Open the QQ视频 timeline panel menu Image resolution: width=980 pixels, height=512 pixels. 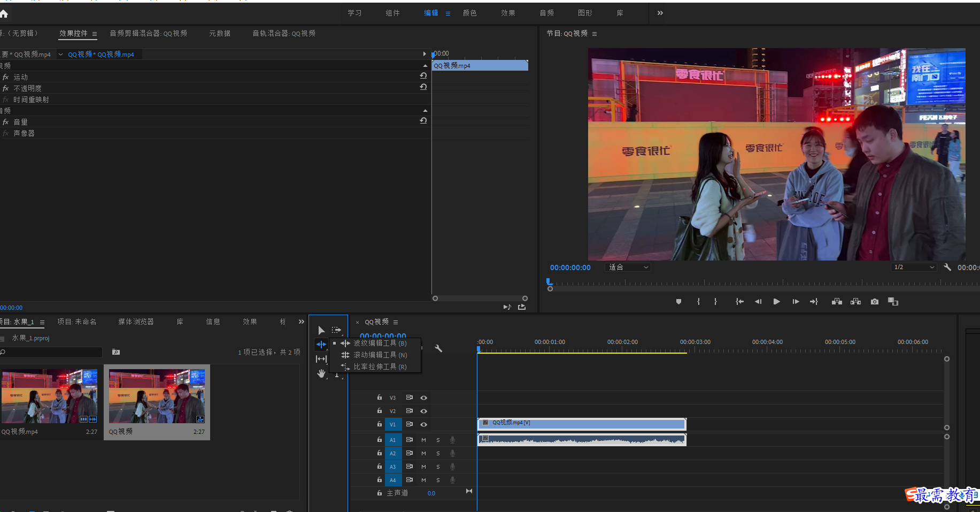tap(396, 322)
